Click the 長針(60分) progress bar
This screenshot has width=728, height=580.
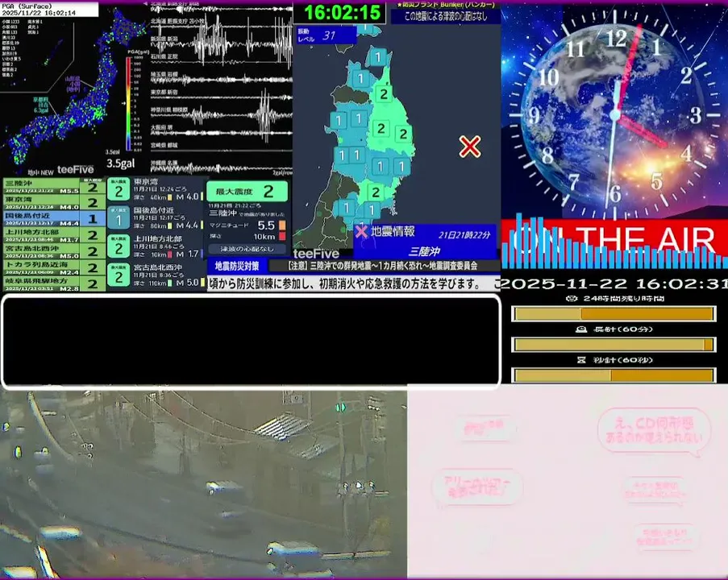click(x=614, y=345)
